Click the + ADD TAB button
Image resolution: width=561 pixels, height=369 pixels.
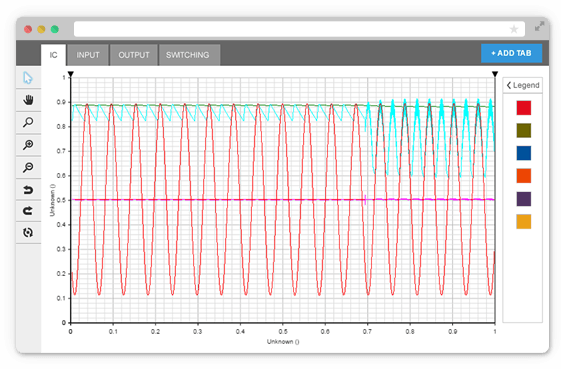coord(511,53)
